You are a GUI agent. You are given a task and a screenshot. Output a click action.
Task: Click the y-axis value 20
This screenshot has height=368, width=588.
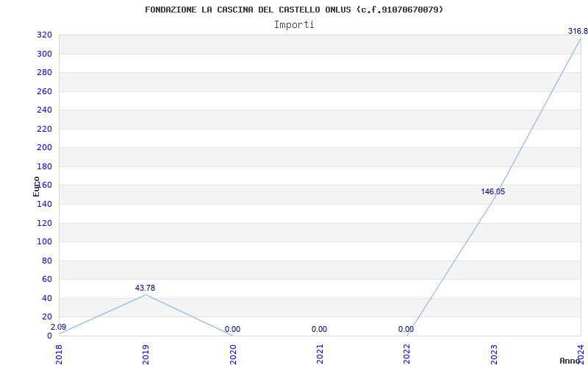pos(47,317)
